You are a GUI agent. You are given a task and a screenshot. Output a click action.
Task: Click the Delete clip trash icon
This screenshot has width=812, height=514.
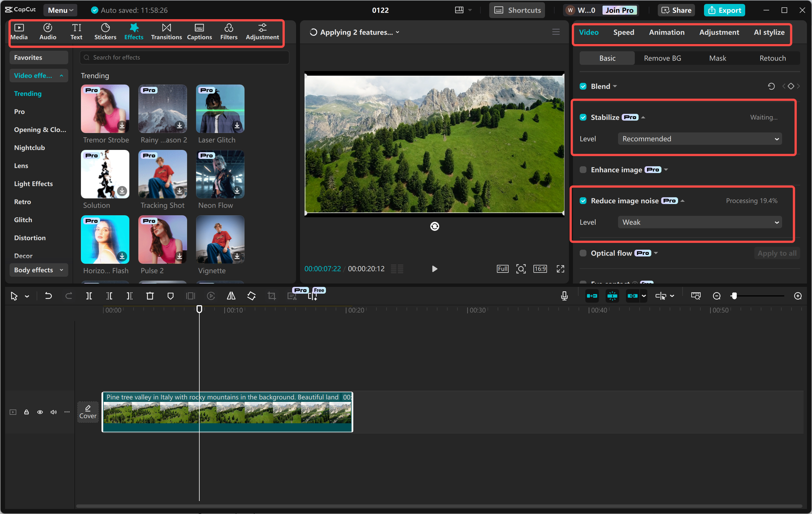click(150, 296)
